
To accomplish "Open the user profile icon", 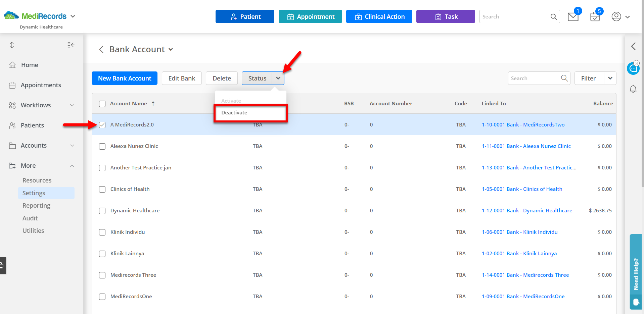I will tap(616, 16).
